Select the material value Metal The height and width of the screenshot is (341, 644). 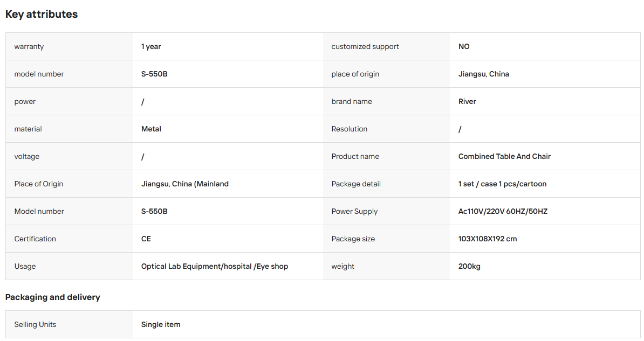pyautogui.click(x=151, y=129)
